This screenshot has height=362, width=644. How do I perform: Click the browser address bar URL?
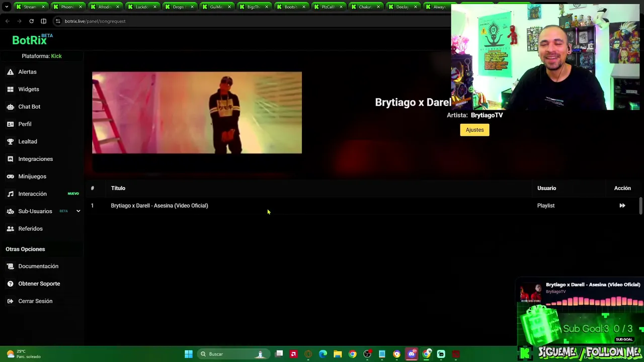95,21
